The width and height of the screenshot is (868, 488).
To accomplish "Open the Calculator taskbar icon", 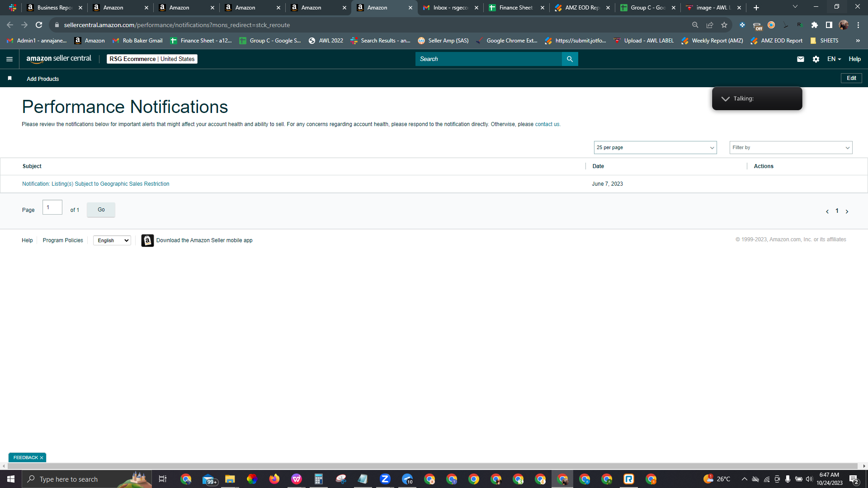I will [x=319, y=479].
